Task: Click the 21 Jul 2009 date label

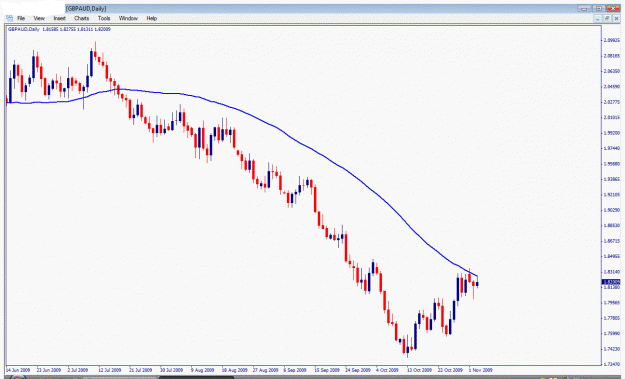Action: 141,370
